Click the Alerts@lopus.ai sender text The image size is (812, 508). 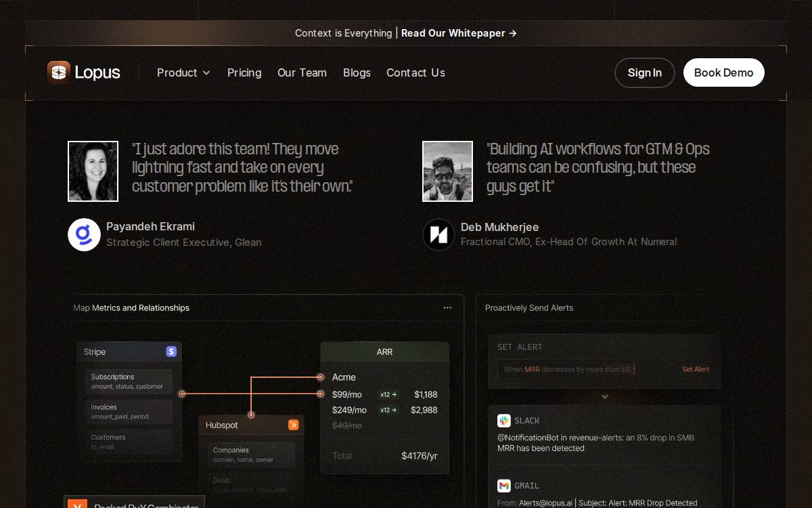coord(545,503)
